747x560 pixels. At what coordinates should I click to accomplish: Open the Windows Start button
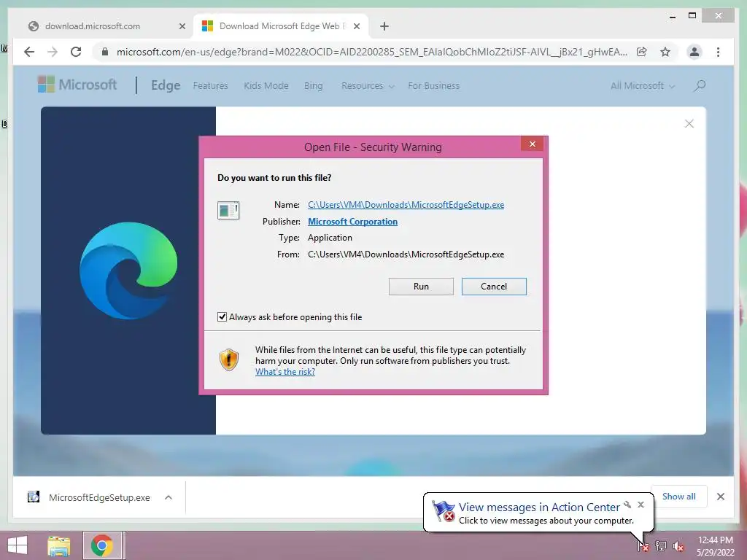click(18, 545)
